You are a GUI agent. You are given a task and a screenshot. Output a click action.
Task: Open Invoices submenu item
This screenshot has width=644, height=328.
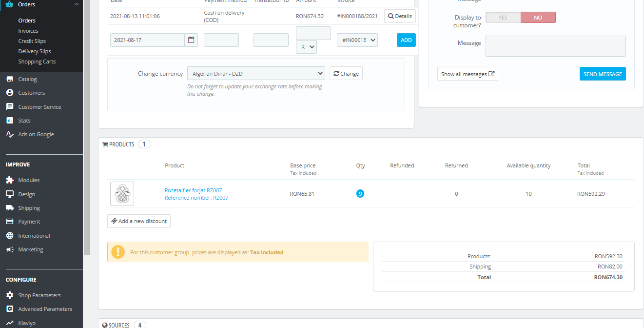(x=28, y=31)
